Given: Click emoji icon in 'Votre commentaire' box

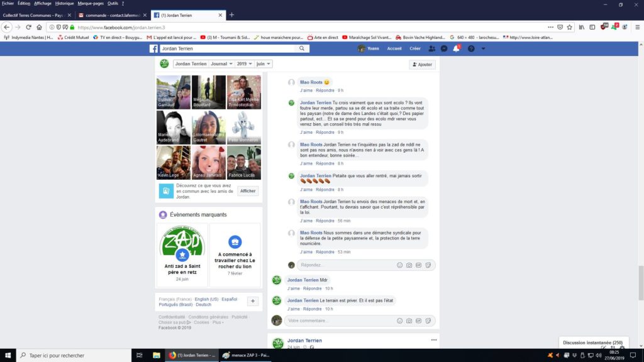Looking at the screenshot, I should [x=399, y=321].
